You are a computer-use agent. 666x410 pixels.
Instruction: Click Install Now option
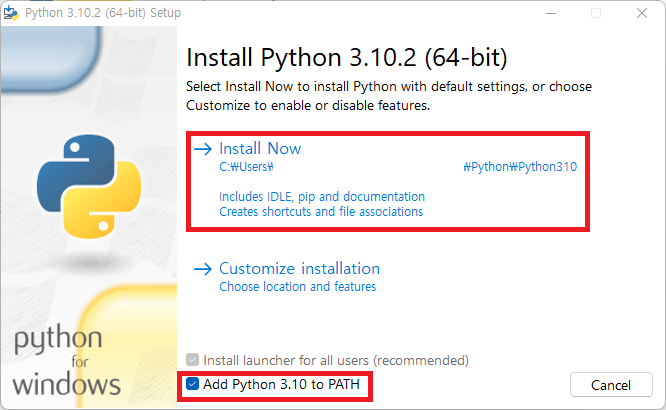(260, 148)
